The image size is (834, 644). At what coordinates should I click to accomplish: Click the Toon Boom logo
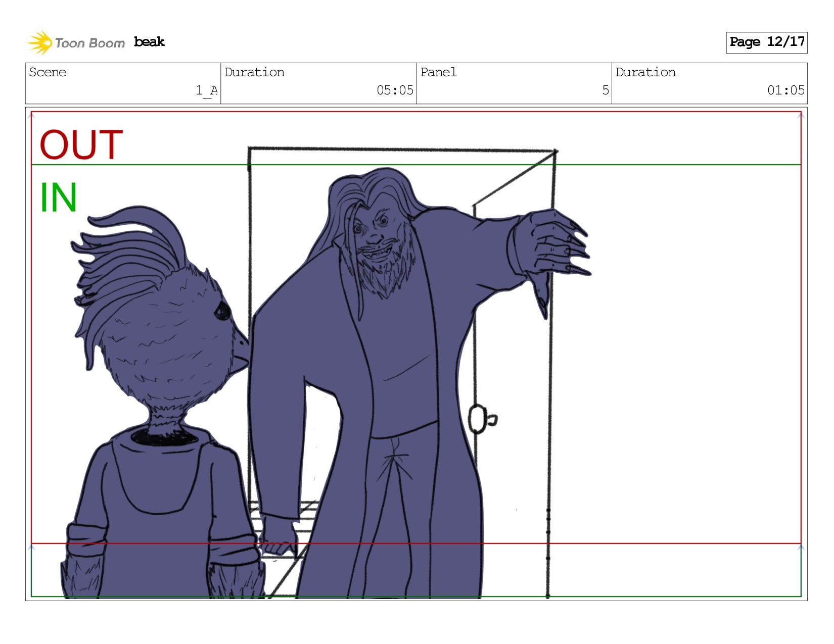tap(76, 43)
